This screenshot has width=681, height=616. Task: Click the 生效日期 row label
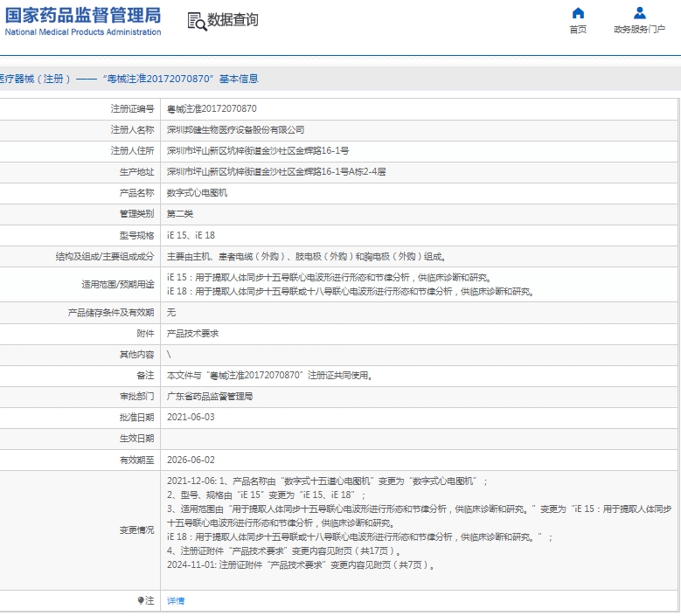coord(136,439)
